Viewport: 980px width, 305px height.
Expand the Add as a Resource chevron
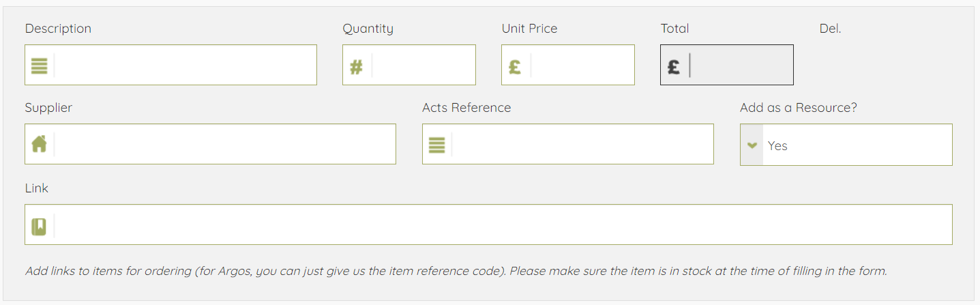pos(752,145)
